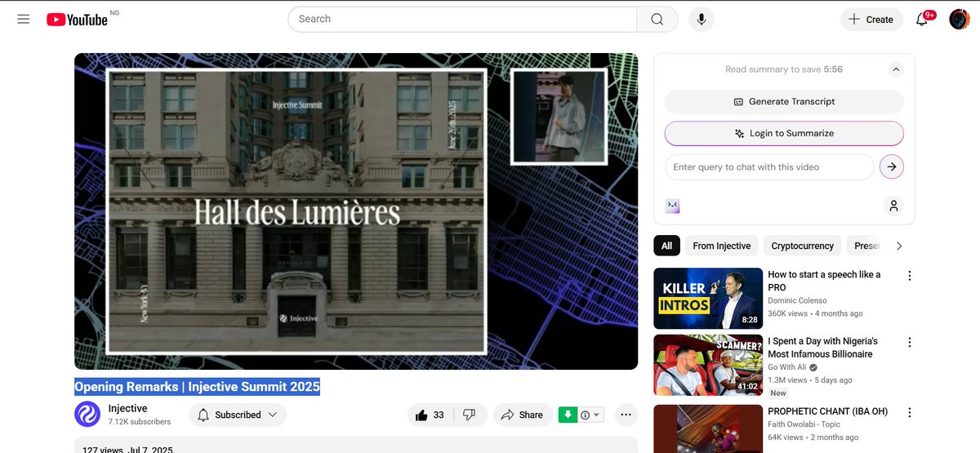The width and height of the screenshot is (980, 453).
Task: Click the Dominic Colenso channel name
Action: [797, 300]
